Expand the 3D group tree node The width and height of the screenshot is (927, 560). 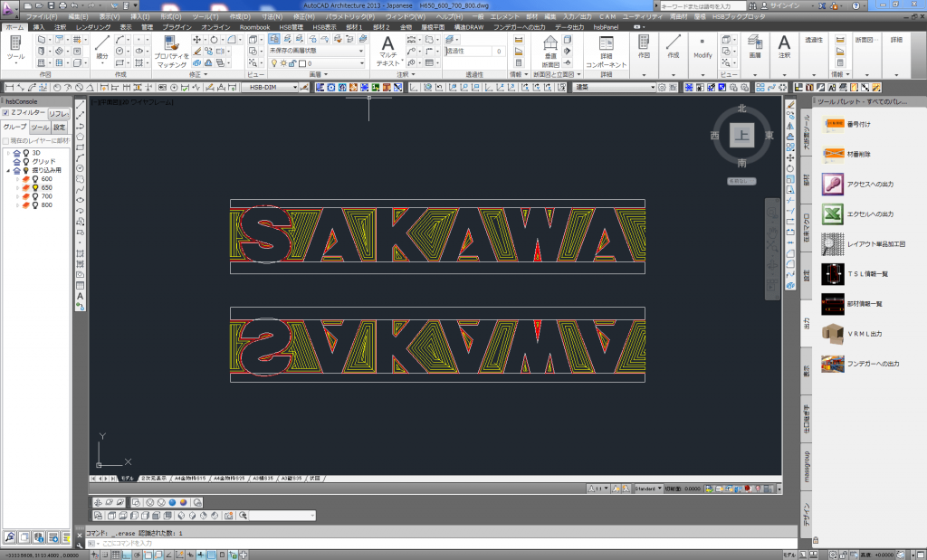tap(8, 153)
